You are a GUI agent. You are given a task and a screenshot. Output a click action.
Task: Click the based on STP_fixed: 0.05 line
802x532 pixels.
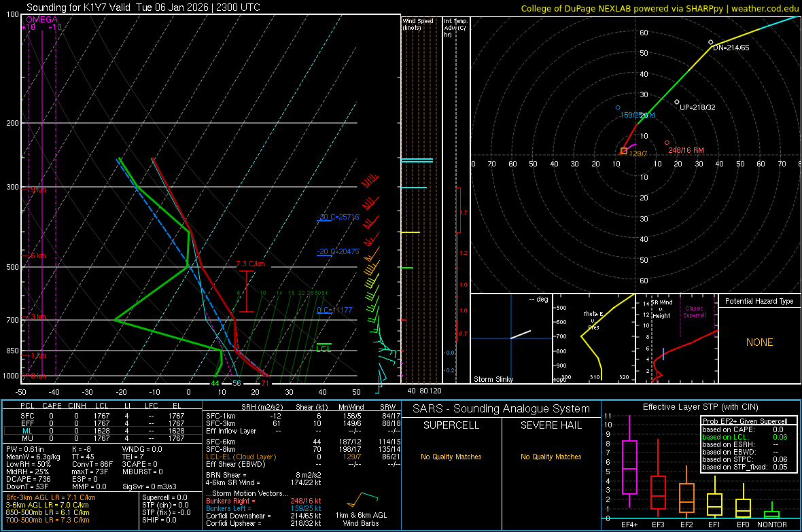745,467
